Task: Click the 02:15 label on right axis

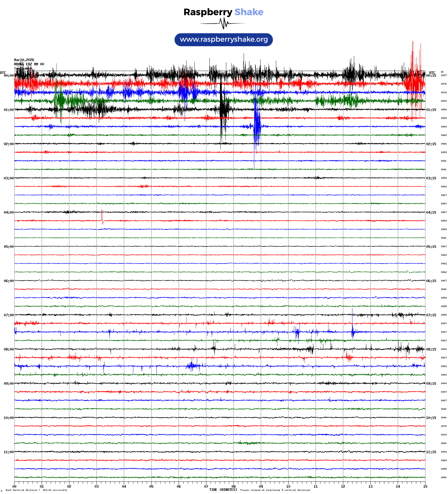Action: tap(431, 144)
